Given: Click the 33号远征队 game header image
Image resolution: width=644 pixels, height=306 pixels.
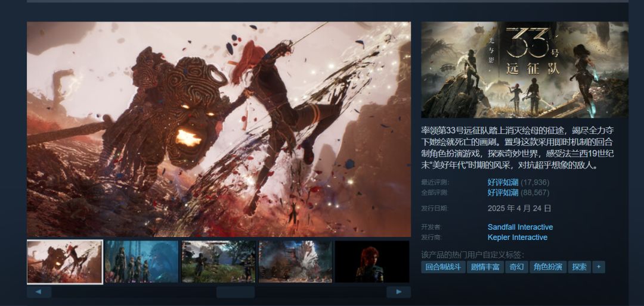Looking at the screenshot, I should pyautogui.click(x=525, y=70).
